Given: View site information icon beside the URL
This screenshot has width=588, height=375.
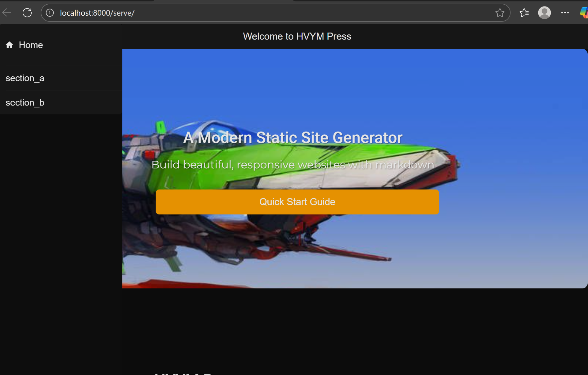Looking at the screenshot, I should click(50, 13).
